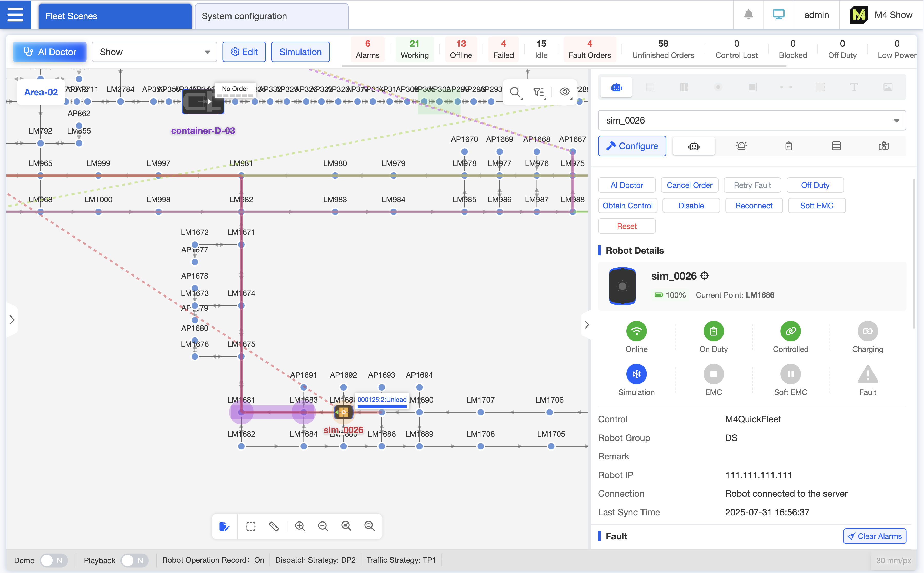The width and height of the screenshot is (924, 573).
Task: Open the map filter icon
Action: point(538,92)
